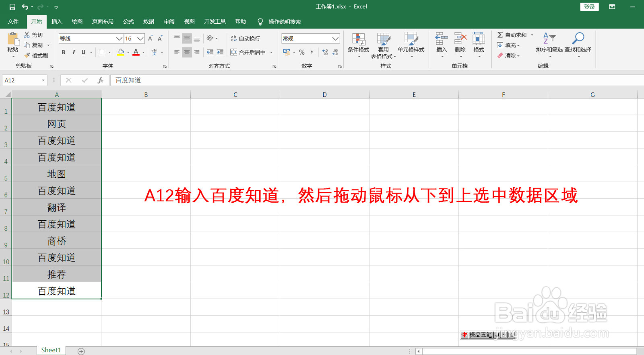
Task: Expand the font size dropdown
Action: [140, 39]
